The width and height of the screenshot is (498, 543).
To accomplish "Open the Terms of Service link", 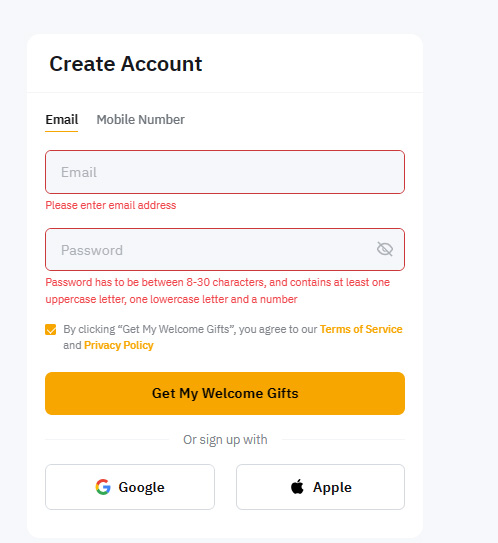I will [x=361, y=329].
